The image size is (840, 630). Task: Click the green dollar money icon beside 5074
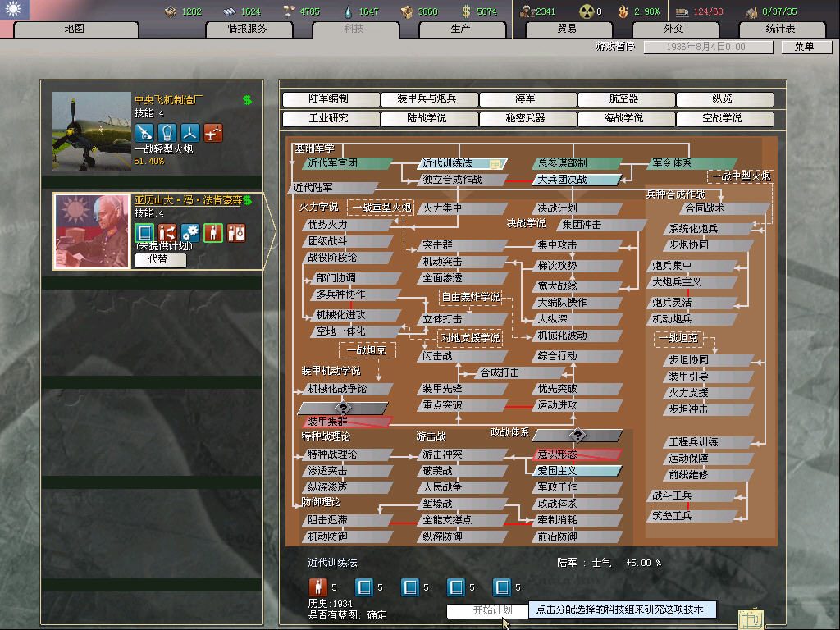click(x=466, y=11)
